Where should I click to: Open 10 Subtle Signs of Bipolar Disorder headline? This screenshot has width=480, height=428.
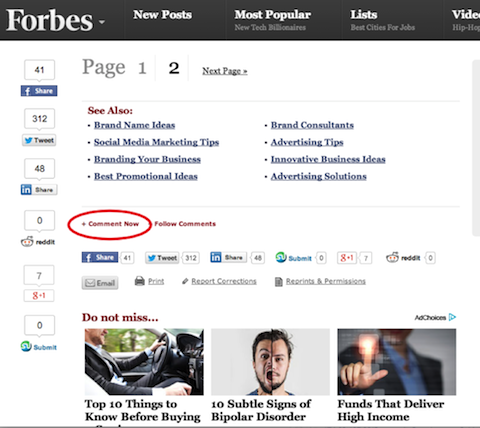(261, 410)
